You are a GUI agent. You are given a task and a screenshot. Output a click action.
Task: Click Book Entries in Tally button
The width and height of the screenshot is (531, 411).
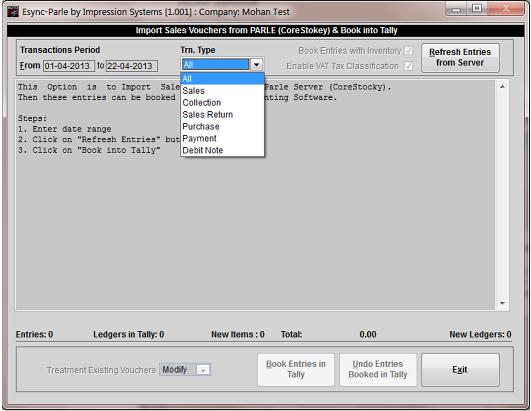(x=296, y=369)
